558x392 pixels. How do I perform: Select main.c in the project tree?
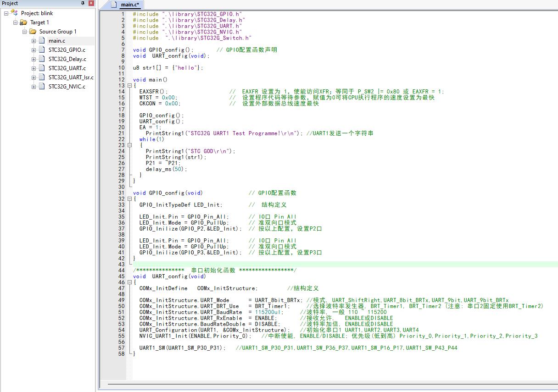[x=57, y=41]
